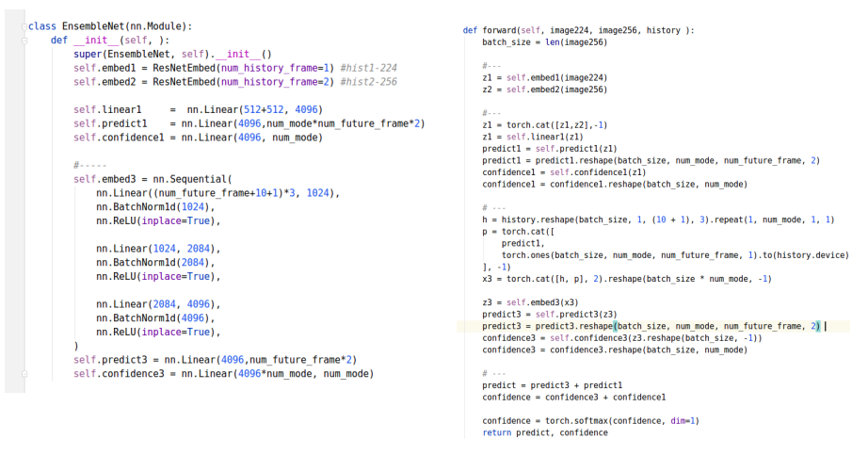This screenshot has width=868, height=472.
Task: Click the nn.BatchNorm1d(2084) line
Action: click(x=155, y=263)
